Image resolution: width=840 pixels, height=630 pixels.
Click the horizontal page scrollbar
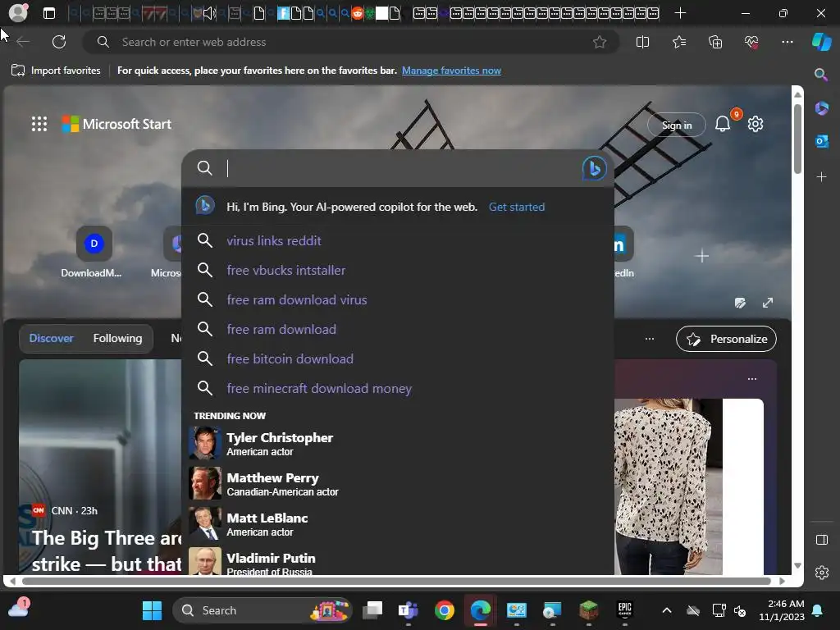click(396, 581)
